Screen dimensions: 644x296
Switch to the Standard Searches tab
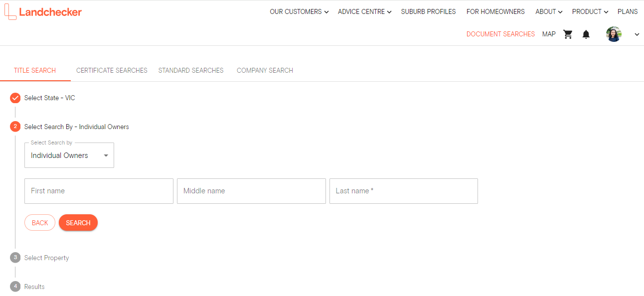(x=191, y=70)
